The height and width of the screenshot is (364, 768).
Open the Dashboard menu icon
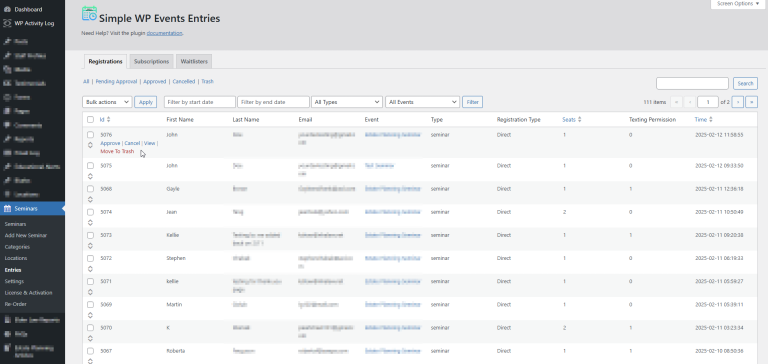7,9
